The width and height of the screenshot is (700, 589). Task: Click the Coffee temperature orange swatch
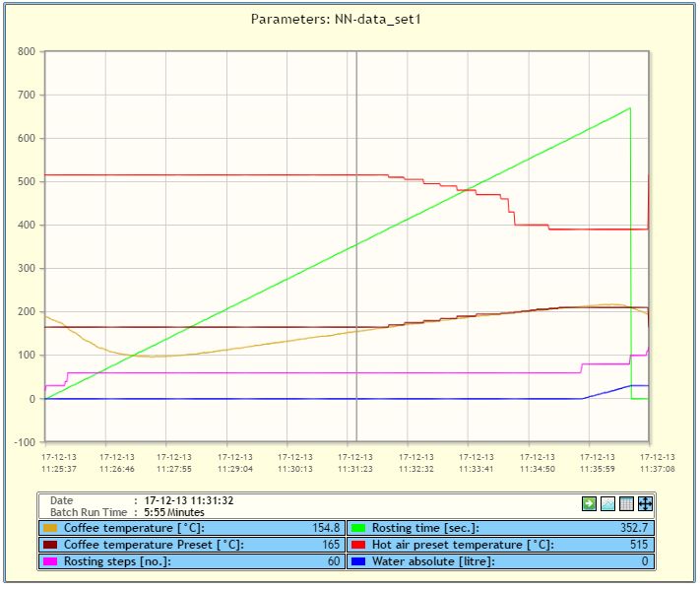[x=50, y=528]
